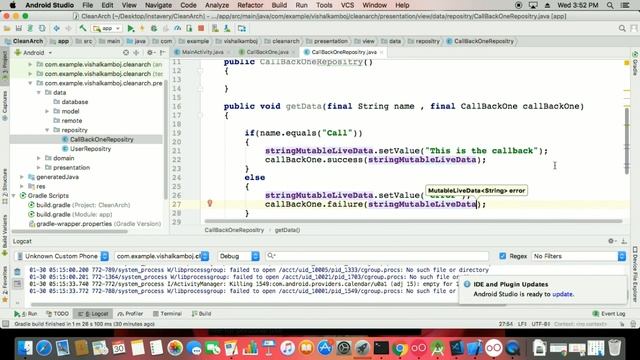The height and width of the screenshot is (360, 640).
Task: Select UserRepositry in project tree
Action: (90, 149)
